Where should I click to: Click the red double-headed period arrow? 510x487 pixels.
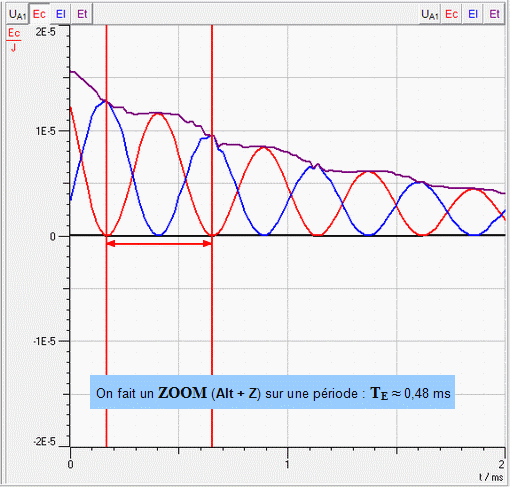(159, 244)
